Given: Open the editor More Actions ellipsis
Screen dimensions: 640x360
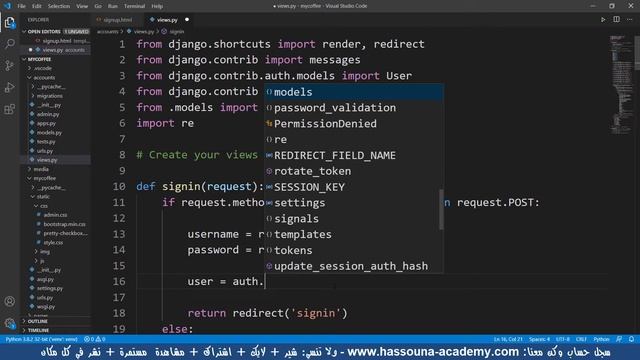Looking at the screenshot, I should click(x=630, y=20).
